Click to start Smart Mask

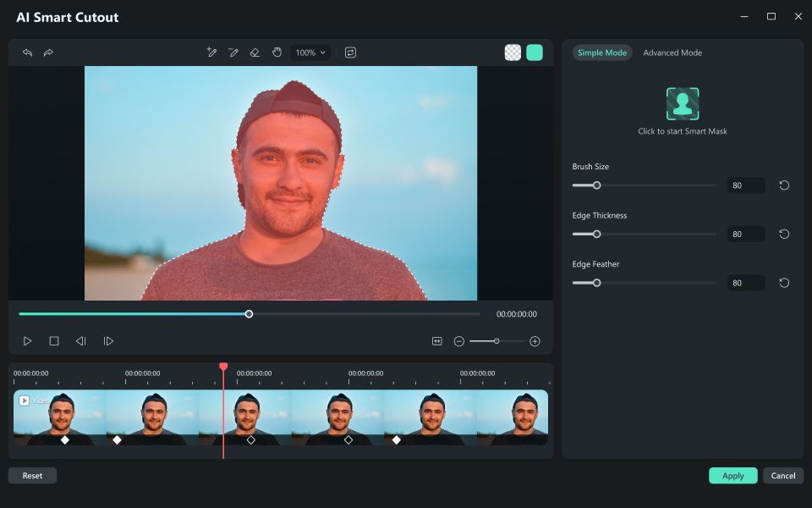[x=683, y=103]
